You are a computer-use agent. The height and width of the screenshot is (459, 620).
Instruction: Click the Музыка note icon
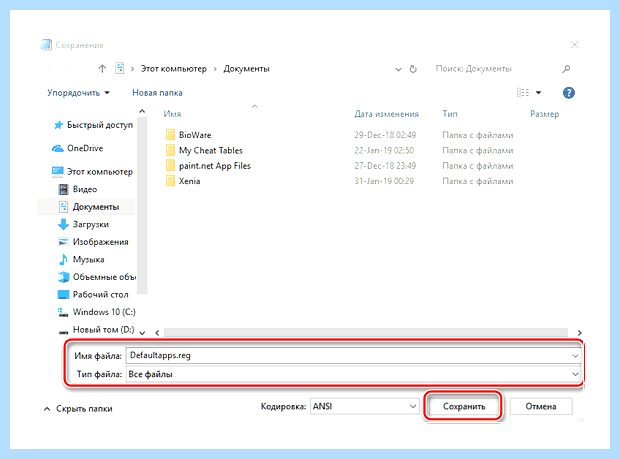(x=63, y=259)
